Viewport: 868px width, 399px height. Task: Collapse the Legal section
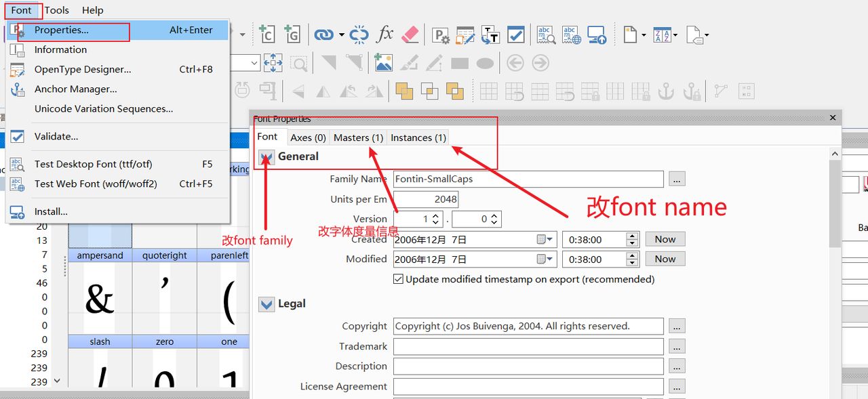tap(267, 305)
